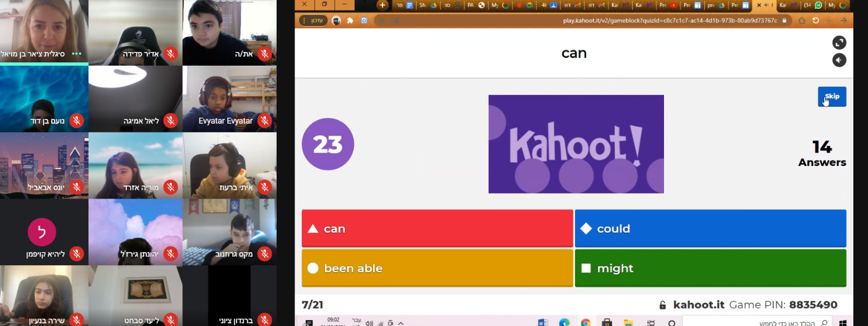The width and height of the screenshot is (868, 326).
Task: Select Evyatar Evyatar's video tile
Action: [229, 99]
